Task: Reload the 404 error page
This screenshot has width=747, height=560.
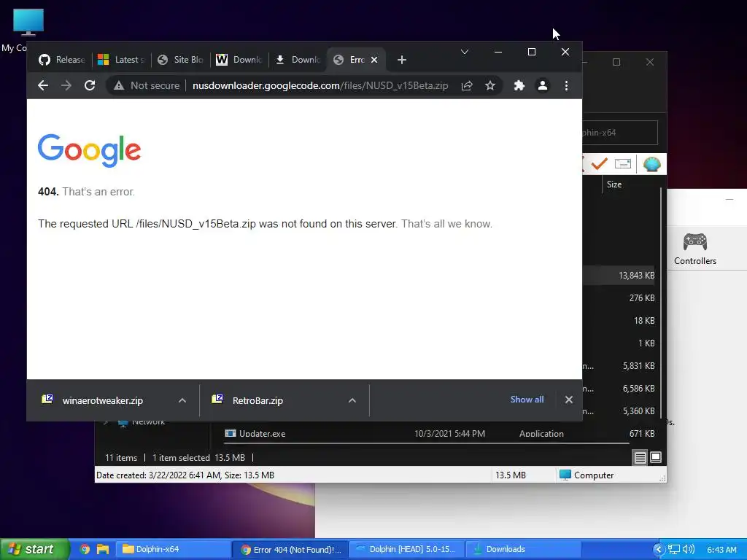Action: pos(90,86)
